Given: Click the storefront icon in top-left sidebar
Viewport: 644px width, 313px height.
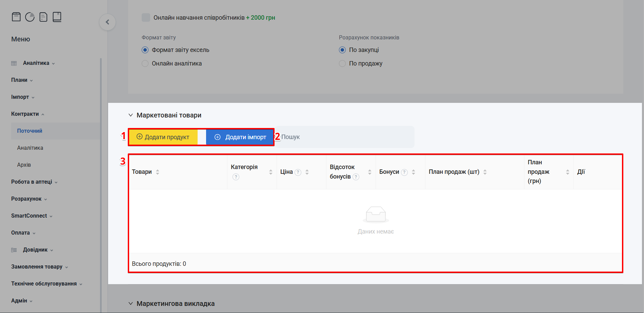Looking at the screenshot, I should pos(16,17).
